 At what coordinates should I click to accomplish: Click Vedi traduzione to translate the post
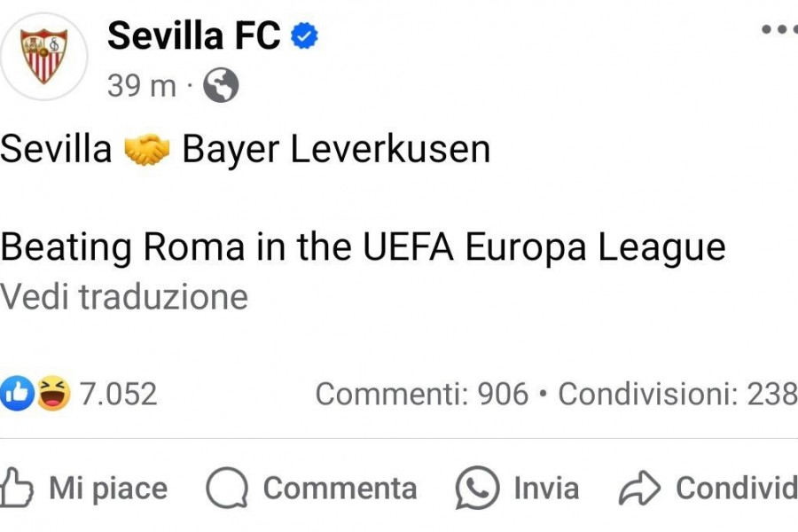point(124,297)
